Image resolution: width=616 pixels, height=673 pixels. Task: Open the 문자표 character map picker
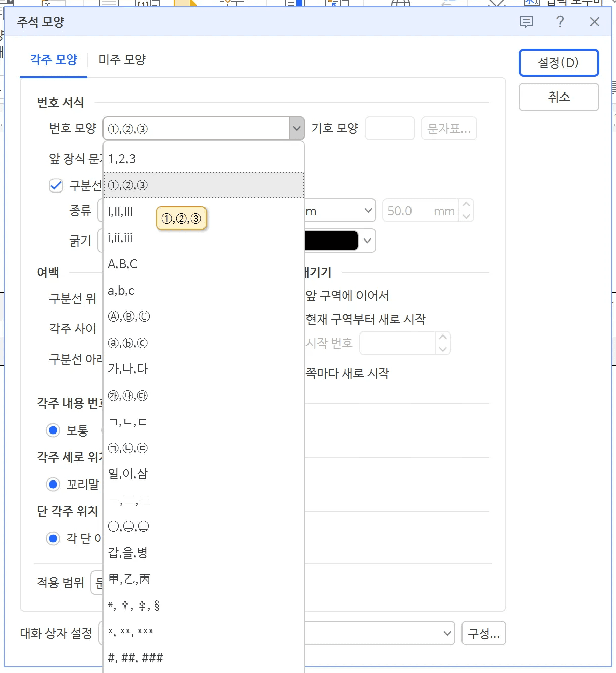point(448,128)
